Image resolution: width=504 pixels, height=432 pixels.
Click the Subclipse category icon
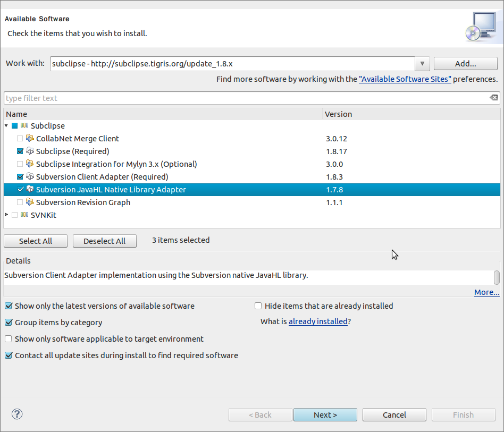tap(24, 125)
